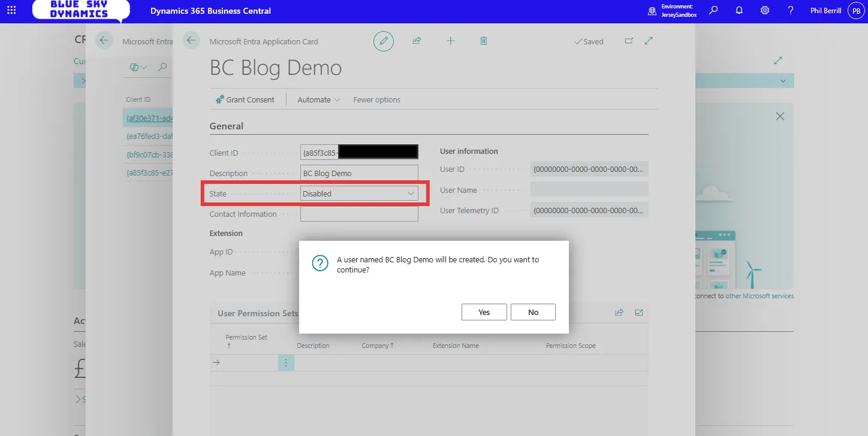This screenshot has height=436, width=868.
Task: Click the User Permission Sets heading
Action: tap(258, 313)
